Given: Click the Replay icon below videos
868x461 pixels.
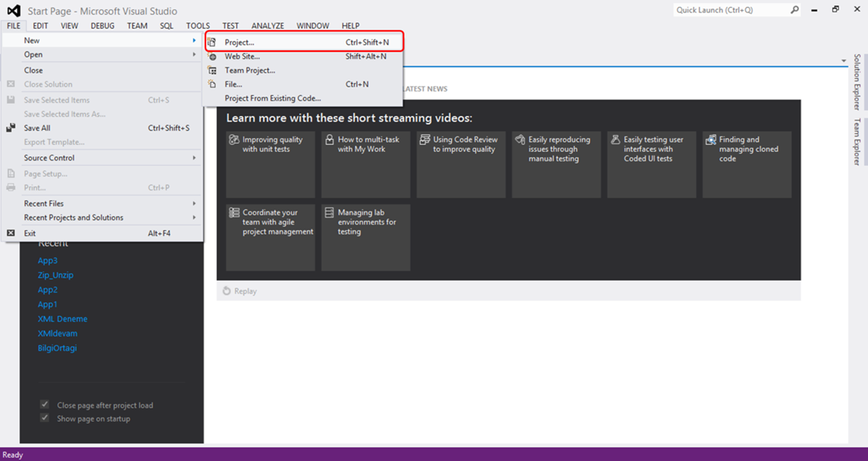Looking at the screenshot, I should click(226, 291).
